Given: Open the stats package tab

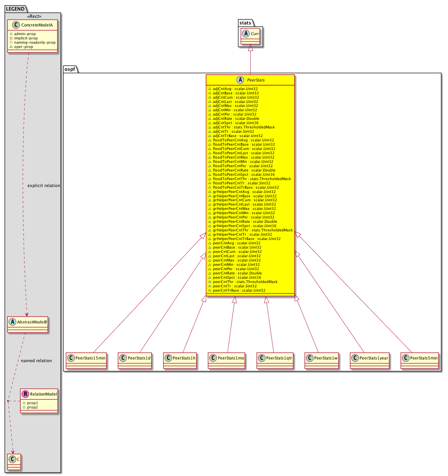Looking at the screenshot, I should [x=245, y=23].
